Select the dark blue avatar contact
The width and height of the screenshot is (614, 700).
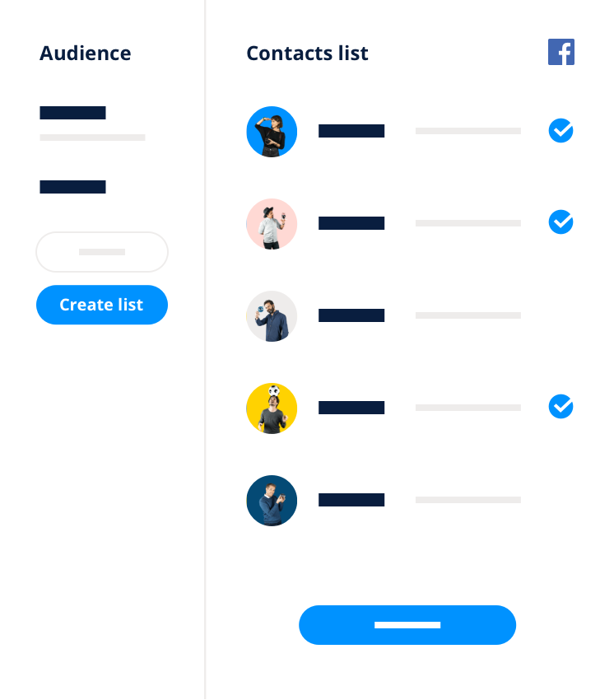(x=272, y=501)
